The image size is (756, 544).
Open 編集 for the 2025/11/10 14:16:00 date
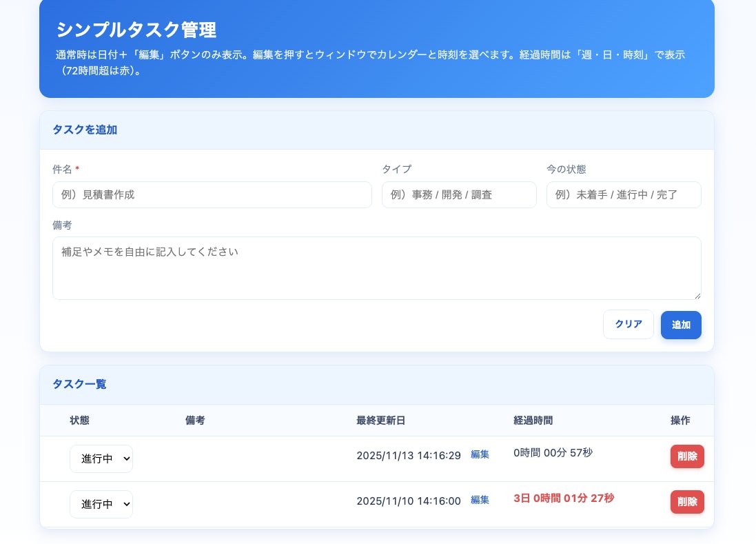480,501
